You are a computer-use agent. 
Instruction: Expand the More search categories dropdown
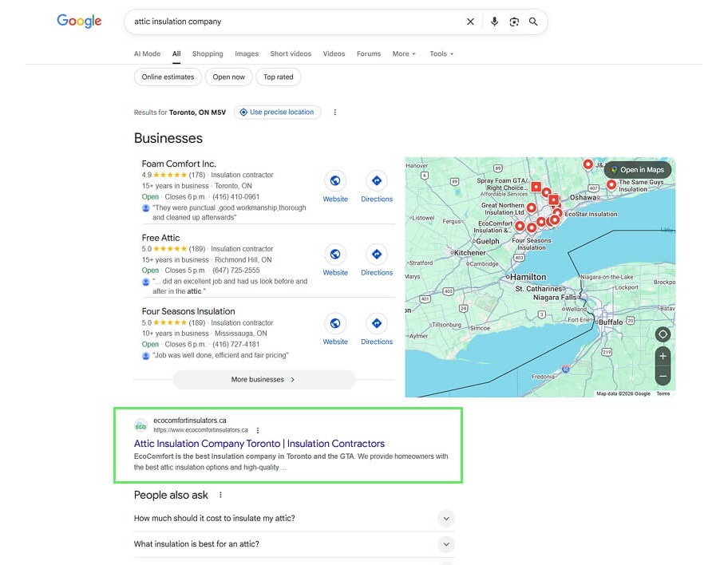coord(404,54)
